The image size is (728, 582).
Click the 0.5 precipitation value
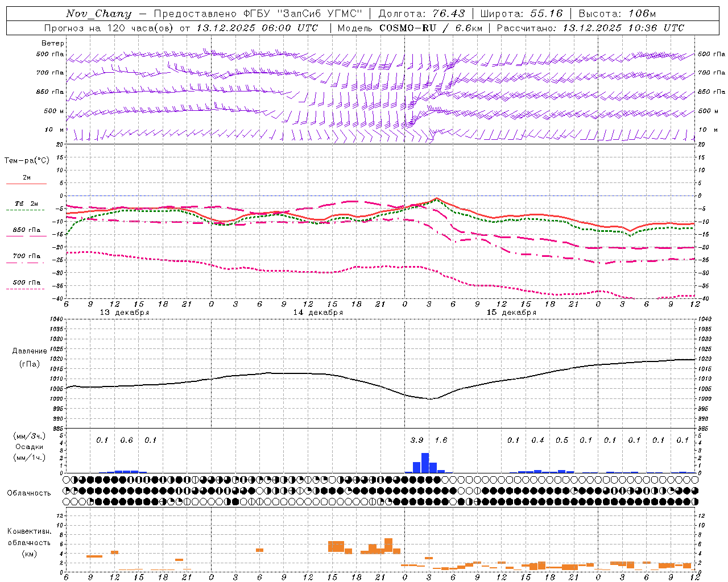(x=561, y=440)
